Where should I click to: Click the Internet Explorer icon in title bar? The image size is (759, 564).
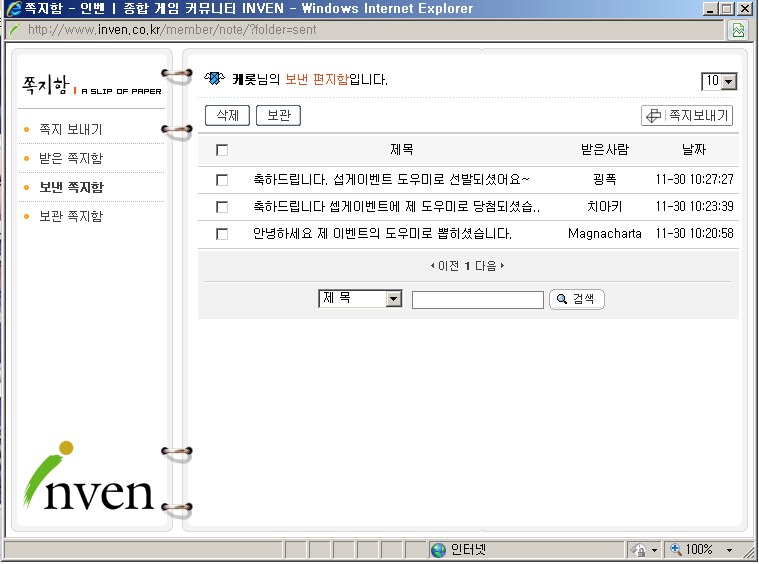13,9
